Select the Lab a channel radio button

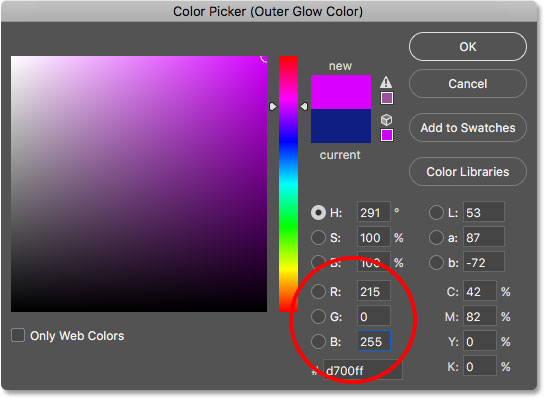436,238
